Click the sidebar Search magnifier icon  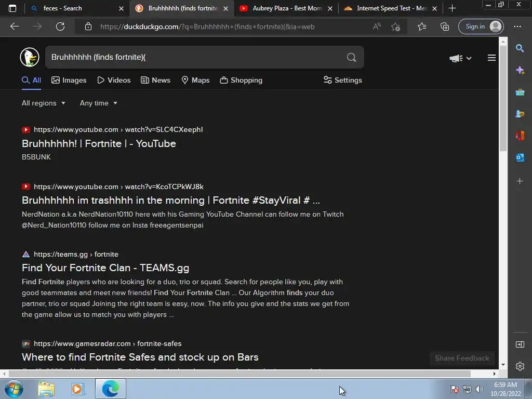(520, 48)
